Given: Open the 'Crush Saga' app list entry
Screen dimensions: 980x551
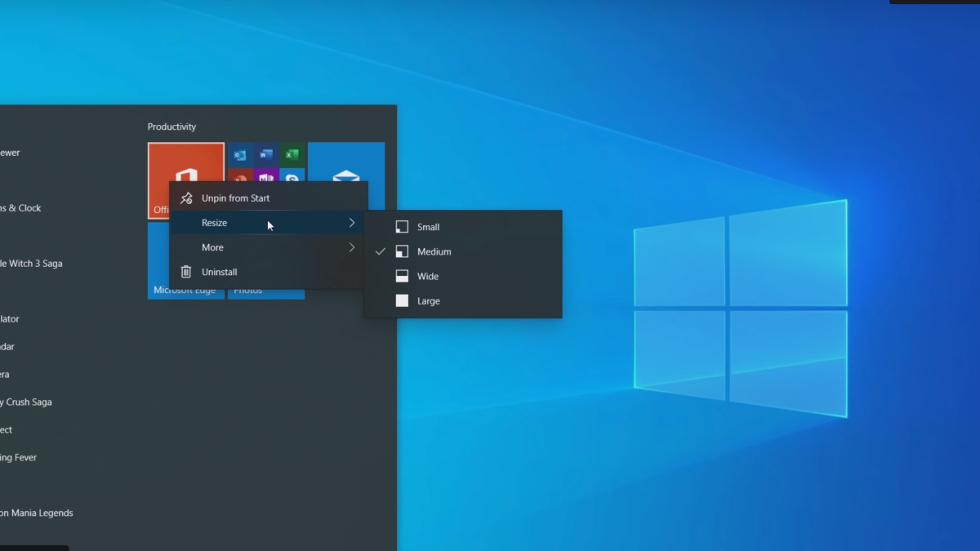Looking at the screenshot, I should click(x=26, y=402).
